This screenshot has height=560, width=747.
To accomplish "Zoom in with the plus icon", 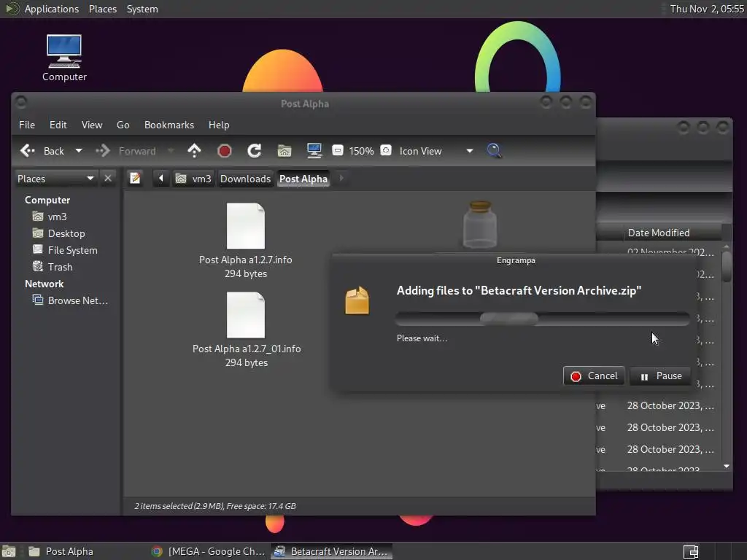I will click(386, 150).
